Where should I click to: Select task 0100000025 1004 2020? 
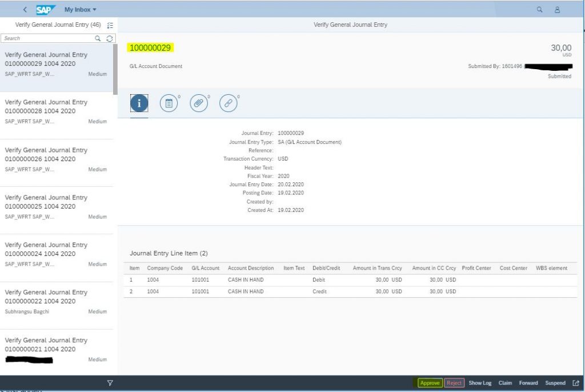click(x=57, y=210)
